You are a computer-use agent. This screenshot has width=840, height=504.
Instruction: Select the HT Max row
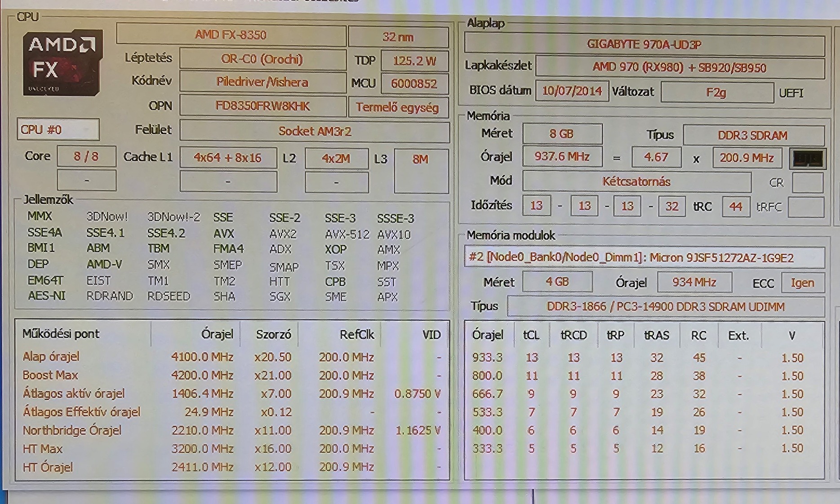pos(232,448)
